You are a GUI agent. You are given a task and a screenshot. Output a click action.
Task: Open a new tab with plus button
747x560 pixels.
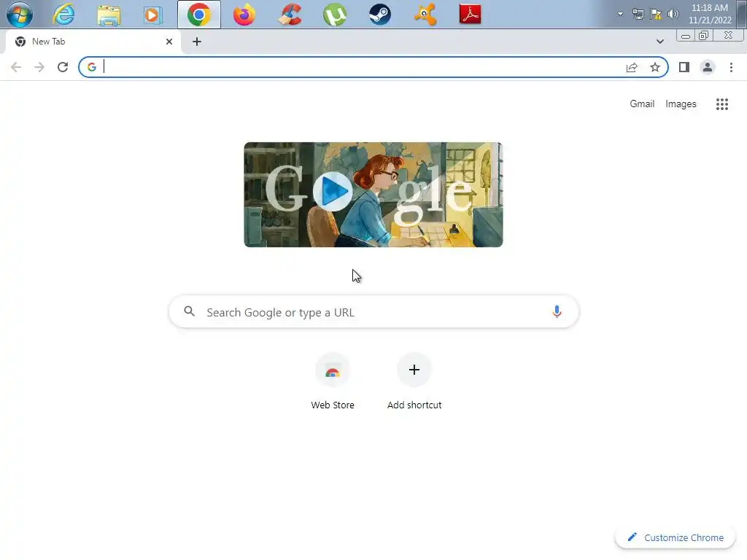197,42
